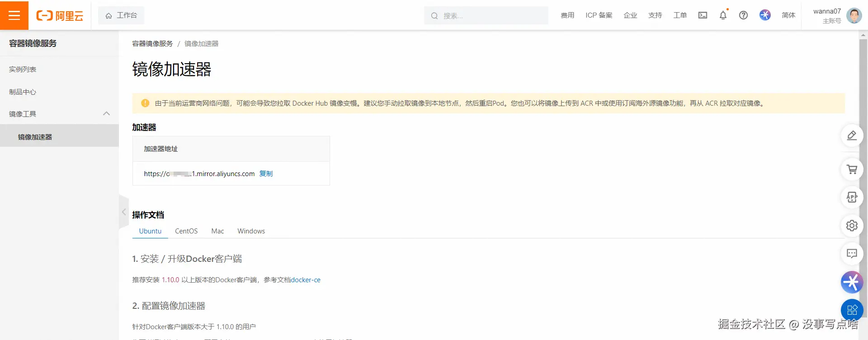Image resolution: width=868 pixels, height=340 pixels.
Task: Open the 支持 menu
Action: (655, 15)
